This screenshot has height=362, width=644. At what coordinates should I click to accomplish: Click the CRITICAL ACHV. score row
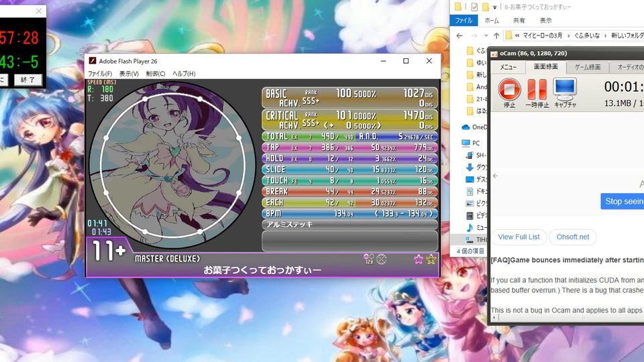pyautogui.click(x=350, y=120)
